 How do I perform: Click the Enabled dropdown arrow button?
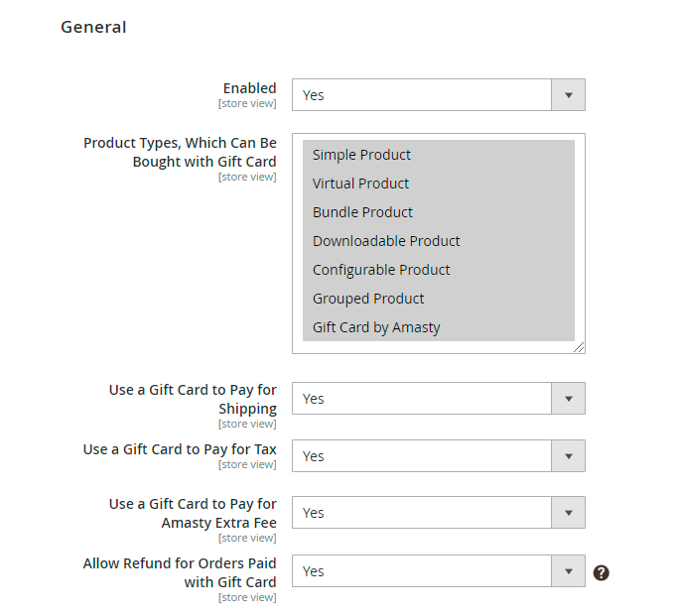pos(568,95)
